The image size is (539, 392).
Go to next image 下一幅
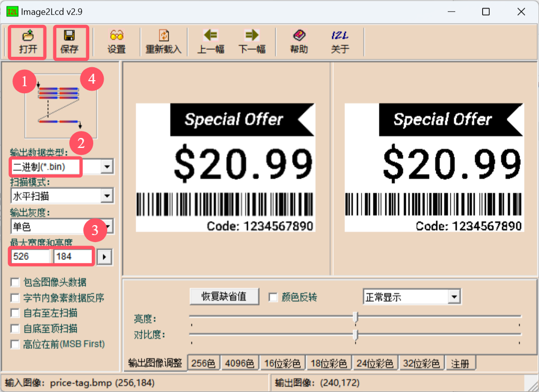coord(252,42)
